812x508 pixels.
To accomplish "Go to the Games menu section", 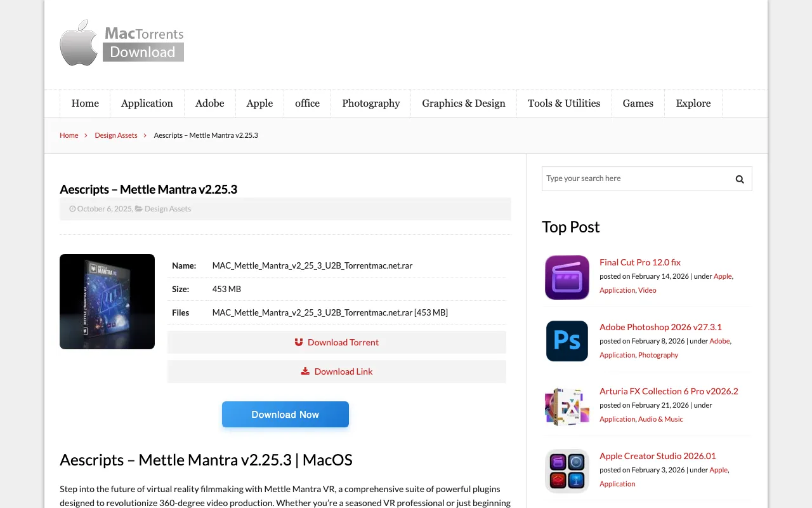I will (x=638, y=104).
